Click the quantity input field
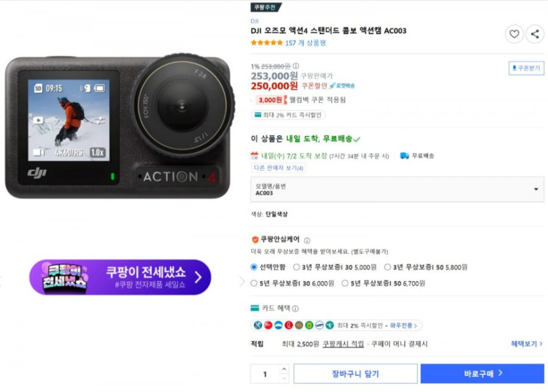 [265, 374]
